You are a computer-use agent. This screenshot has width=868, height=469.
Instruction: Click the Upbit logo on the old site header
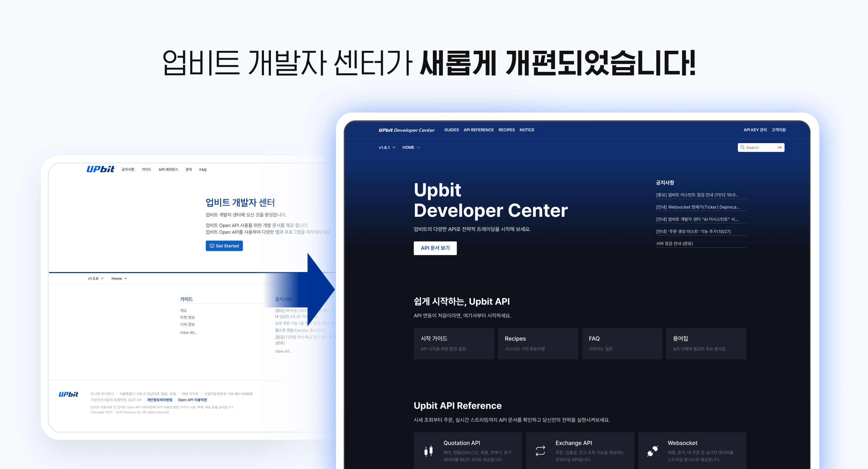click(x=100, y=169)
